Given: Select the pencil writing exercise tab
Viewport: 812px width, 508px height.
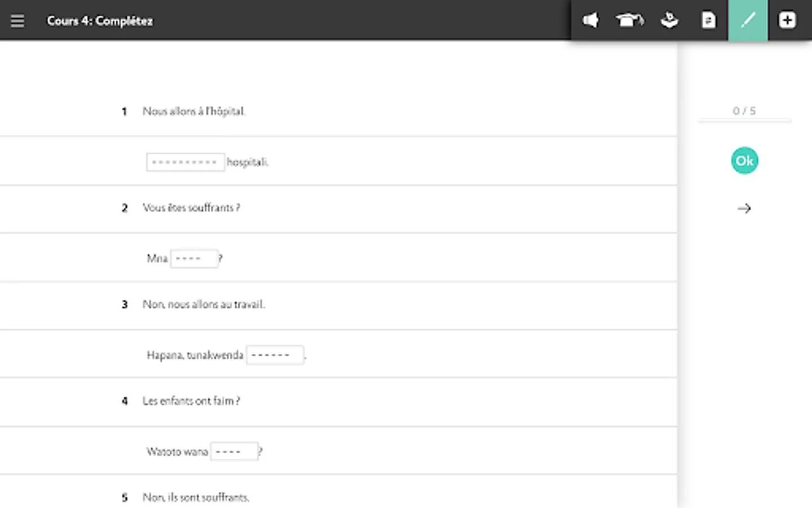Looking at the screenshot, I should coord(748,21).
